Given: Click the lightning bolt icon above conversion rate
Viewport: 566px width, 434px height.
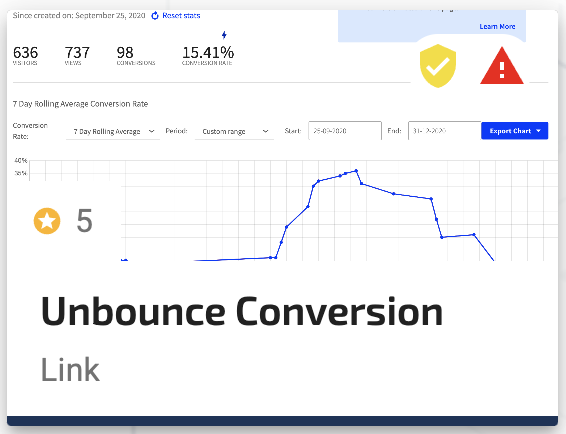Looking at the screenshot, I should click(x=224, y=35).
